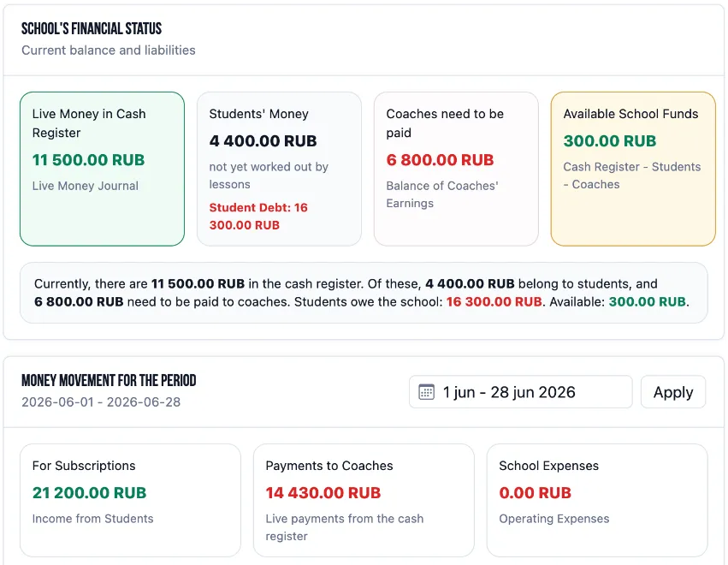Click the Apply button

click(673, 392)
